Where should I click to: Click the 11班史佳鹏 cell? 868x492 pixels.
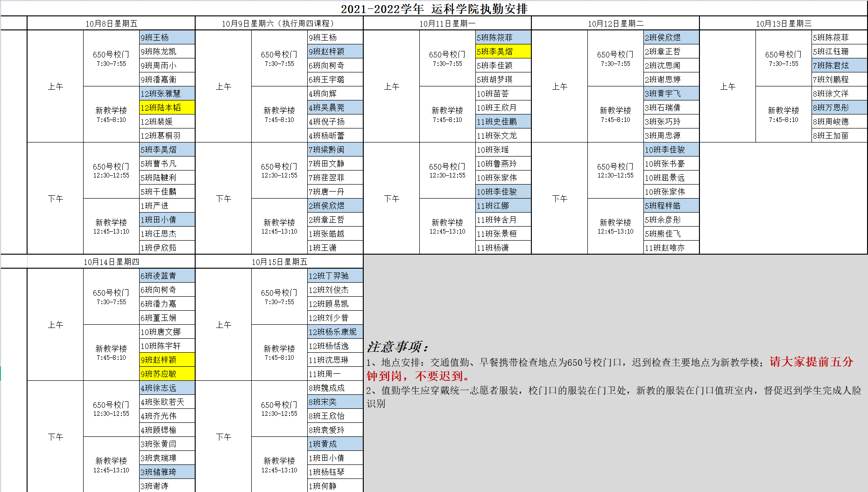pyautogui.click(x=503, y=121)
